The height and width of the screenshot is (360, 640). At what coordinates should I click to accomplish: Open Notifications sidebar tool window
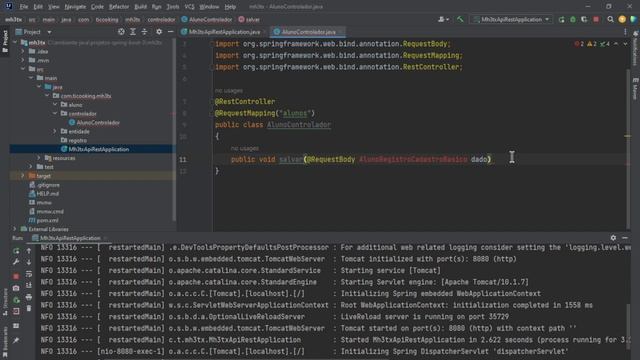[x=635, y=48]
